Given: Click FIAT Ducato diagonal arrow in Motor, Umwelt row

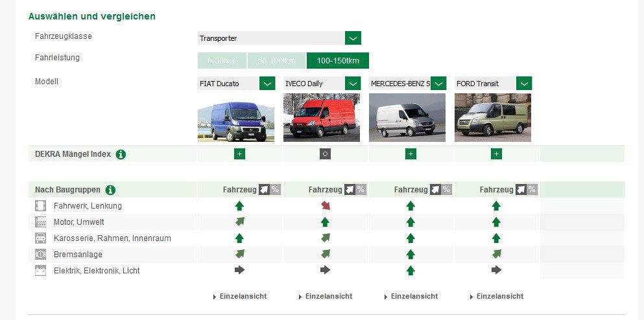Looking at the screenshot, I should (x=240, y=222).
